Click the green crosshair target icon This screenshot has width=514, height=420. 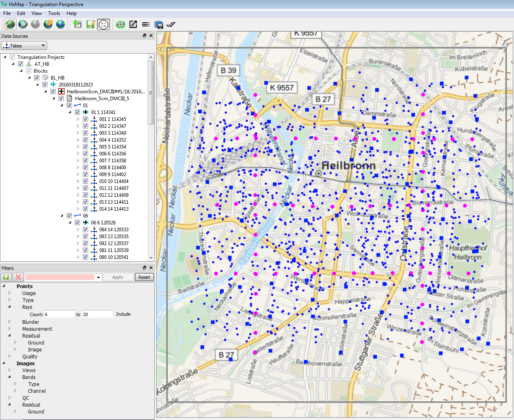(x=120, y=24)
